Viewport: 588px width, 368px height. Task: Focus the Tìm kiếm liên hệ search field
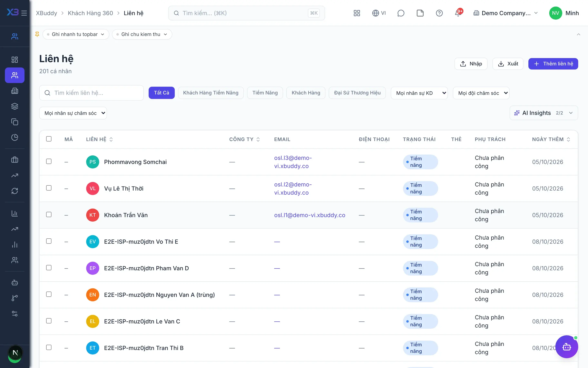click(91, 93)
